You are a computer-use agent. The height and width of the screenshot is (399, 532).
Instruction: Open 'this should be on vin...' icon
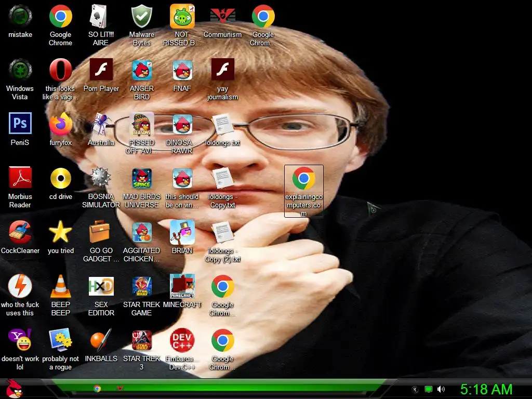click(182, 179)
